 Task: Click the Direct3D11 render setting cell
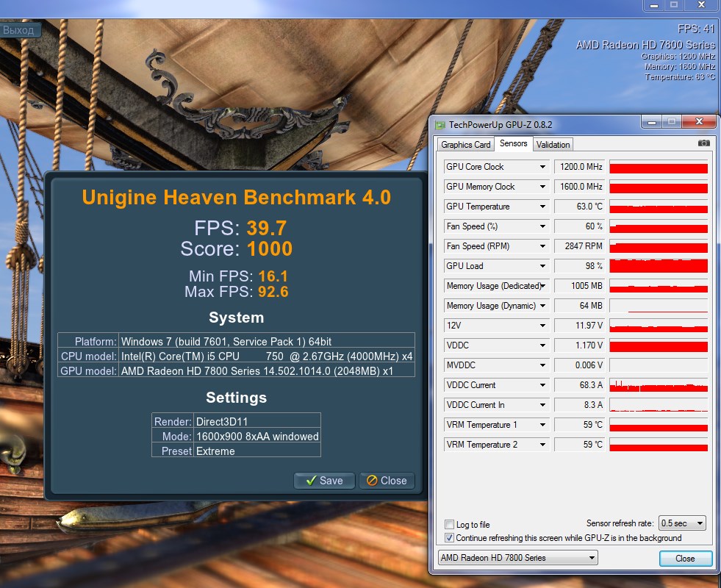coord(257,422)
